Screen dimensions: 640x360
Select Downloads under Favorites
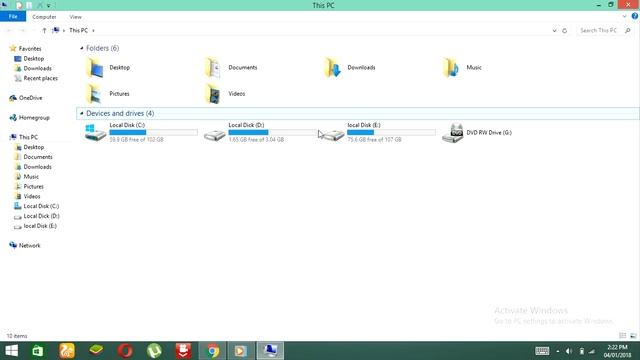[x=37, y=69]
